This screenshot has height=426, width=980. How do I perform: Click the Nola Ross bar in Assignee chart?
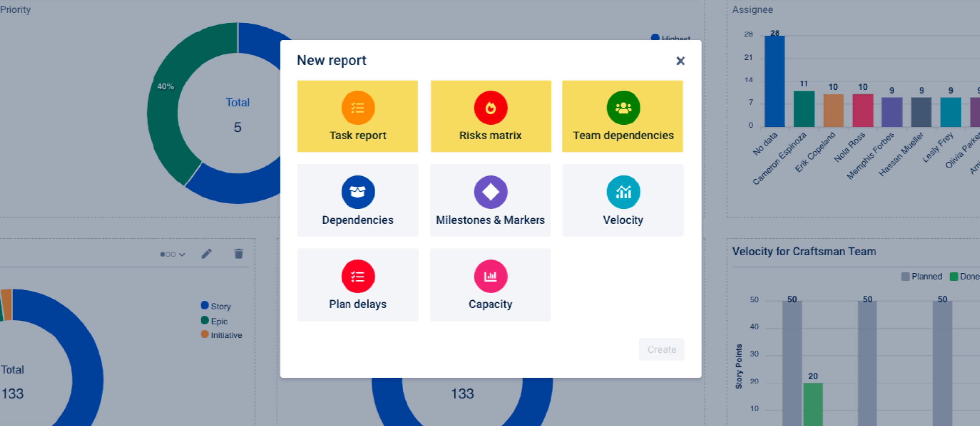point(862,110)
